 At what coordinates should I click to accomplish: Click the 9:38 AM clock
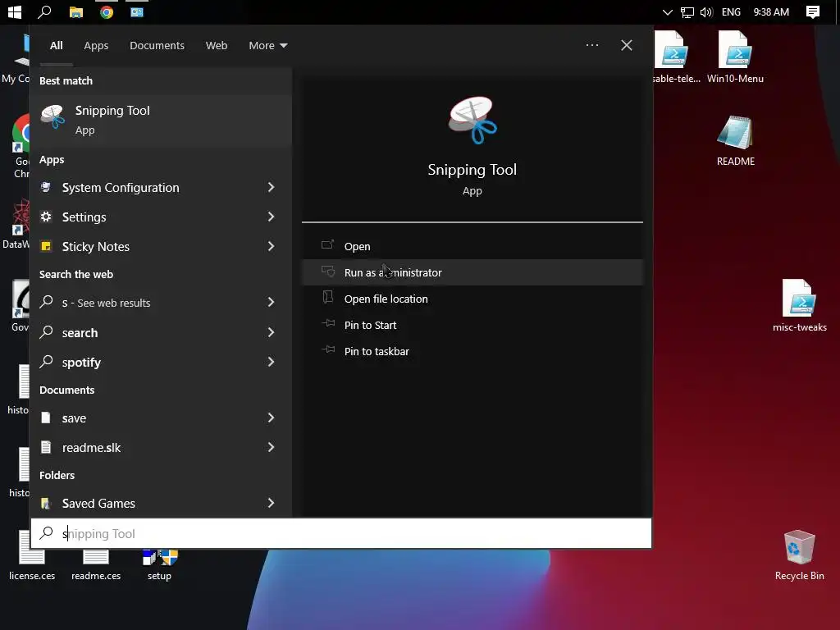click(771, 11)
